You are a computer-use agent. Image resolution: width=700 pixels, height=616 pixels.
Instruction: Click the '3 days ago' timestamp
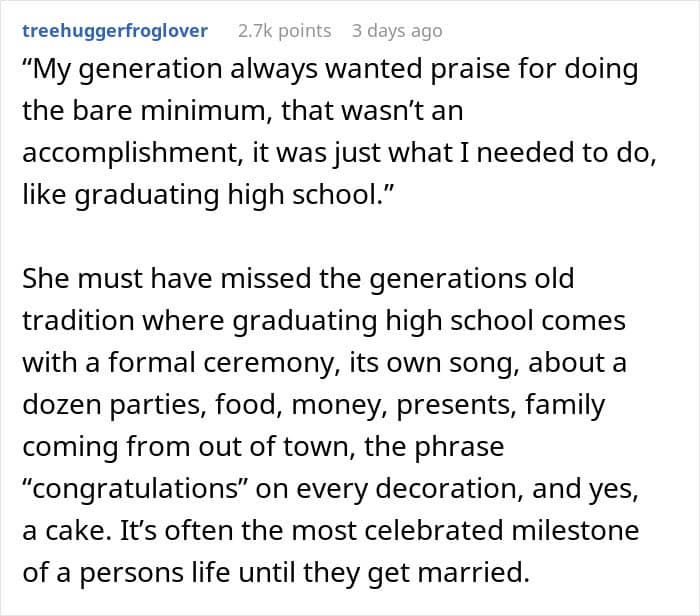pos(396,31)
